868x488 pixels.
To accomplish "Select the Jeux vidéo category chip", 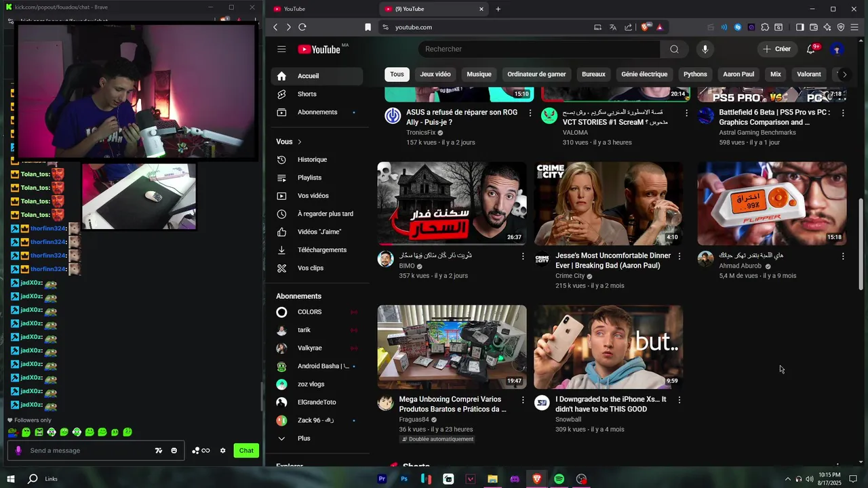I will coord(435,75).
